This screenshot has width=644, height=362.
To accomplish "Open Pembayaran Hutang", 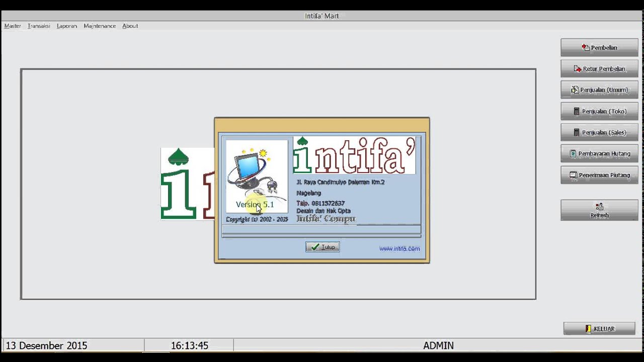I will (599, 154).
